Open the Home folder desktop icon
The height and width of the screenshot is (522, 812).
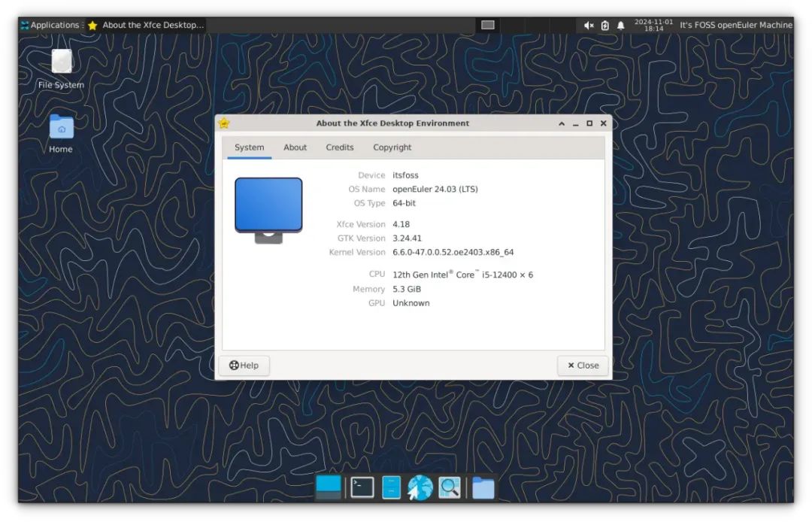tap(61, 134)
